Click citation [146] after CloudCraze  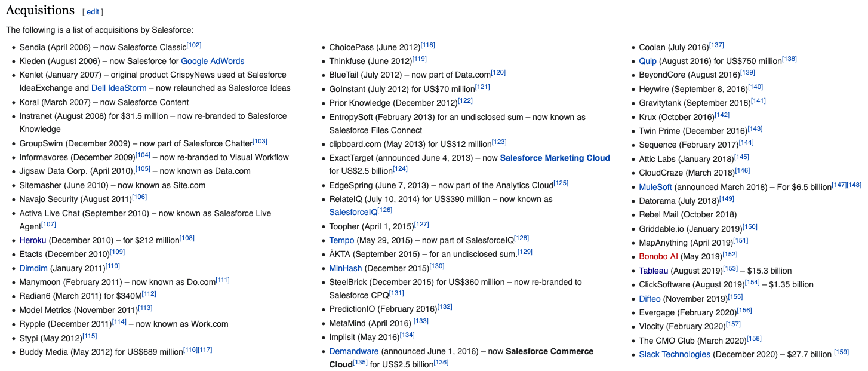click(743, 170)
